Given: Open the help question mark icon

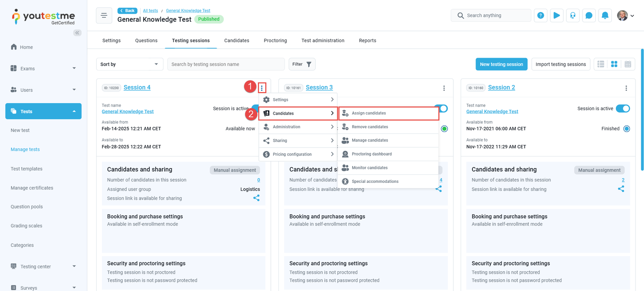Looking at the screenshot, I should pos(541,16).
